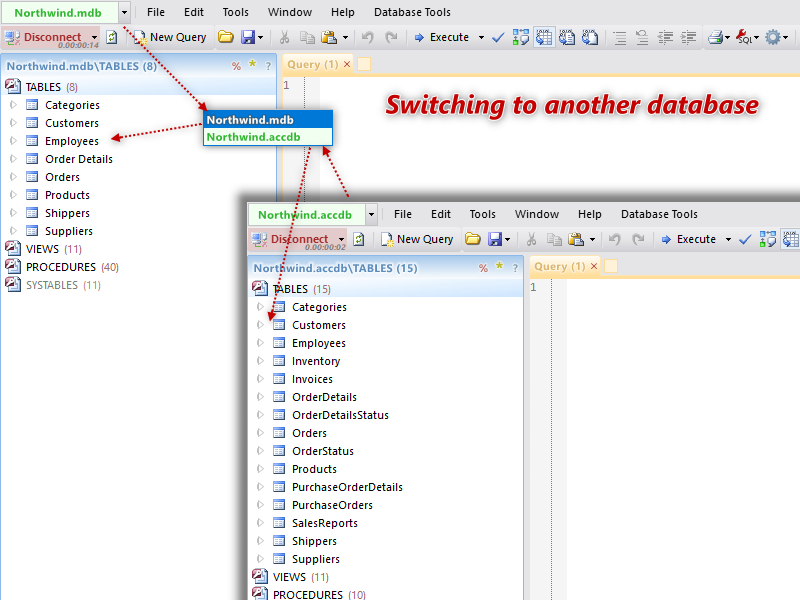800x600 pixels.
Task: Click the SYSTABLES (11) group icon
Action: pyautogui.click(x=13, y=284)
